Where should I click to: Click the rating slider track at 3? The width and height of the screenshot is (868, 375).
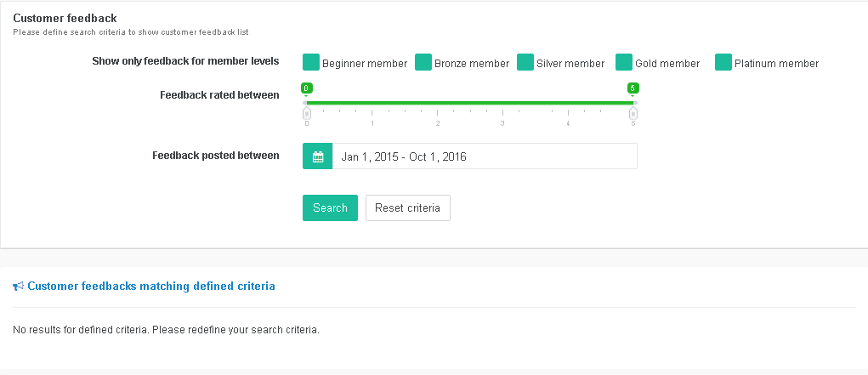point(502,103)
